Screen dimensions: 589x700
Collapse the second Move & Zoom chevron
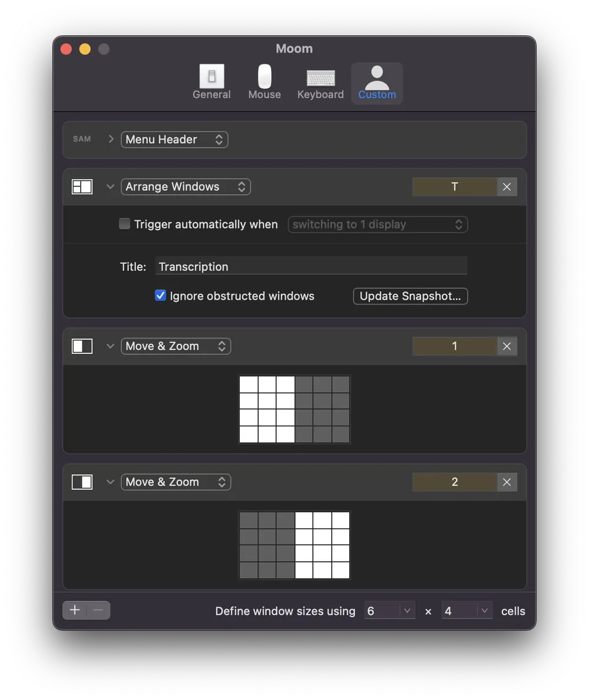click(110, 482)
